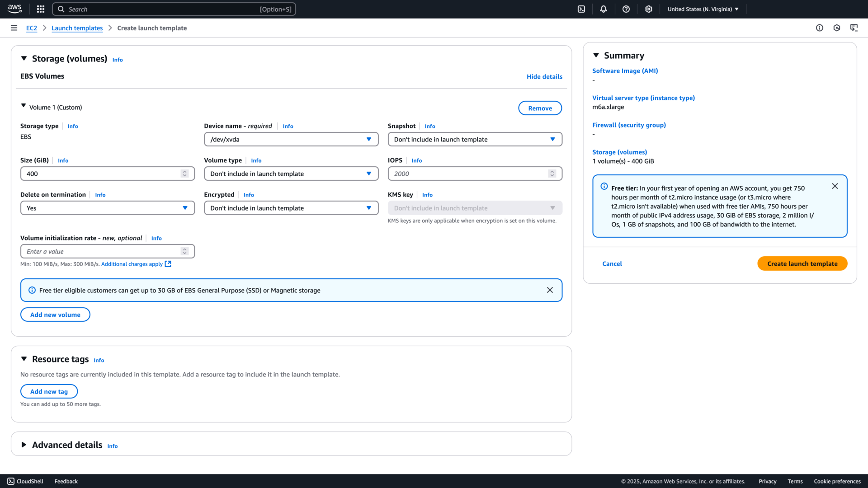Open Feedback in footer
868x488 pixels.
click(x=66, y=481)
